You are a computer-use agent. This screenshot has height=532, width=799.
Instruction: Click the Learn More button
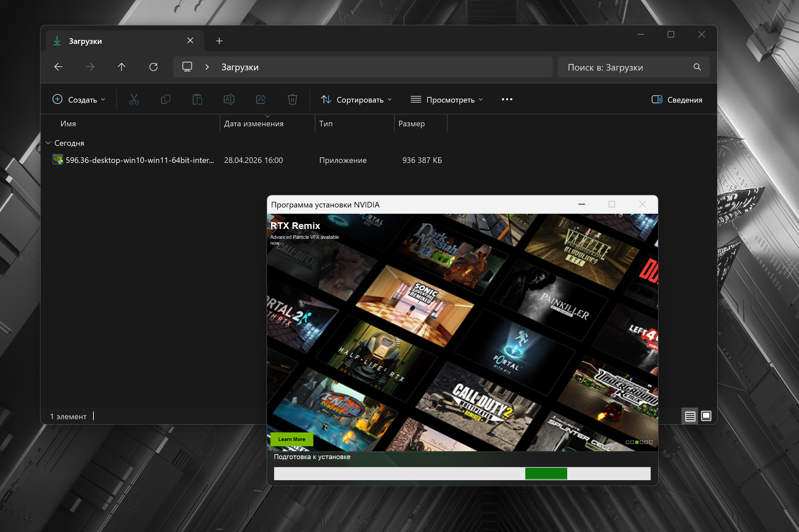click(x=291, y=439)
